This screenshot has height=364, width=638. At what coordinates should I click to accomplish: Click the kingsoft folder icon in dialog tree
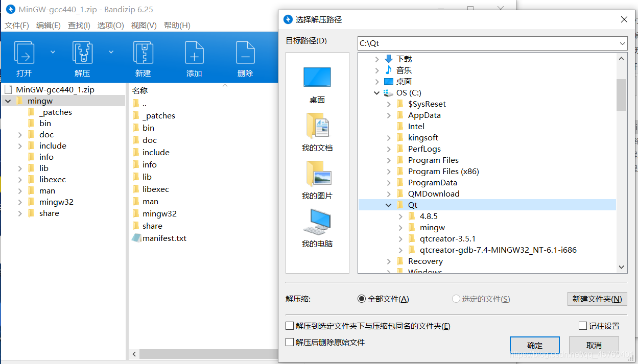click(x=400, y=138)
